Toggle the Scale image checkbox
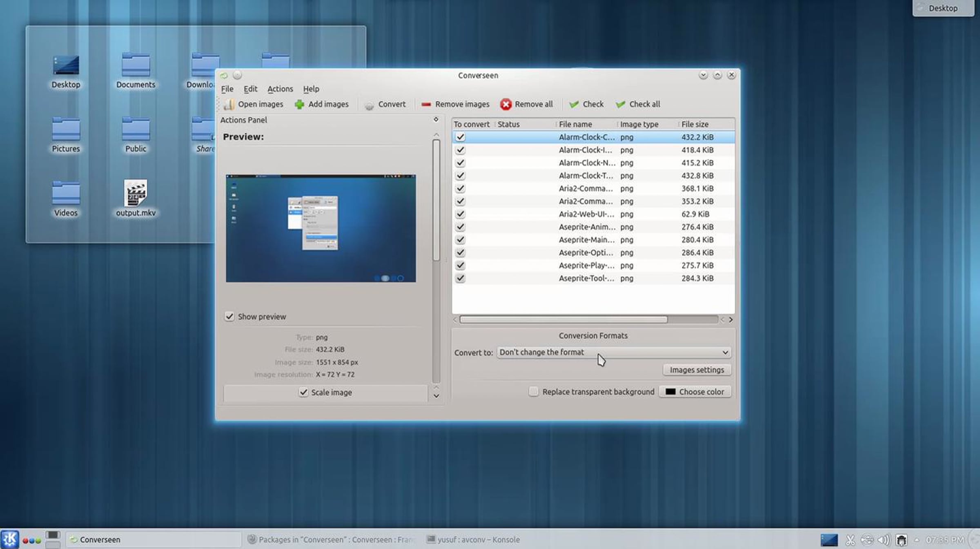Viewport: 980px width, 549px height. 303,392
